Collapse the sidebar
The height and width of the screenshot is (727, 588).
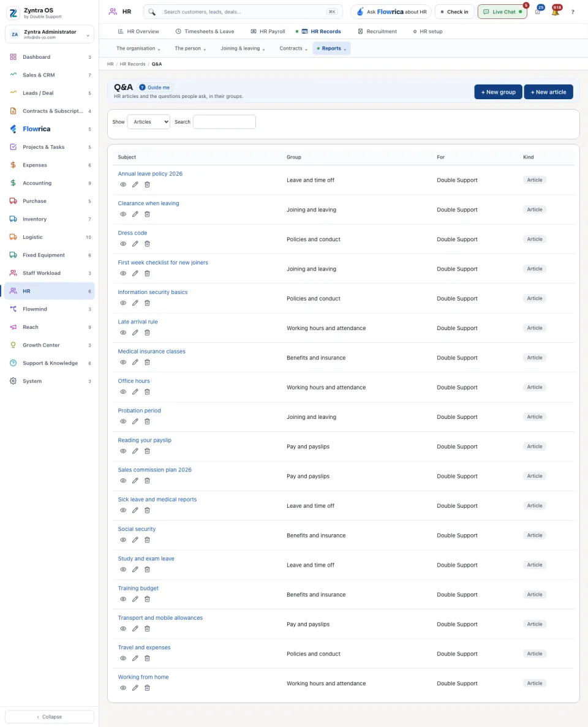click(49, 717)
